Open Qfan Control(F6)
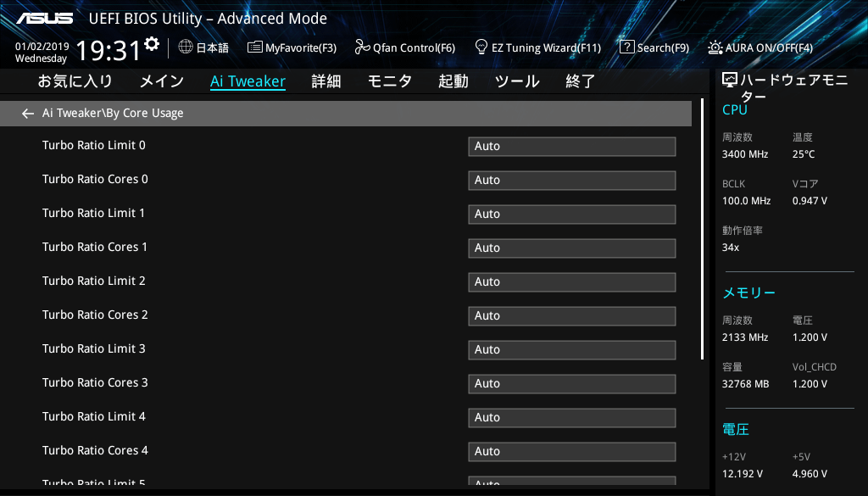Screen dimensions: 868x496 click(x=414, y=47)
